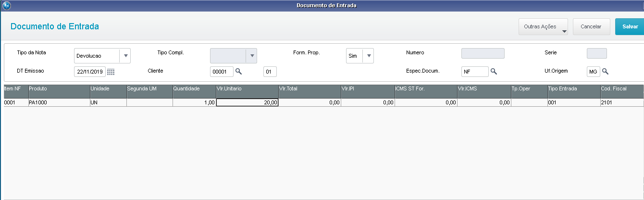Click the Espec.Docum. search magnifier icon

point(493,72)
